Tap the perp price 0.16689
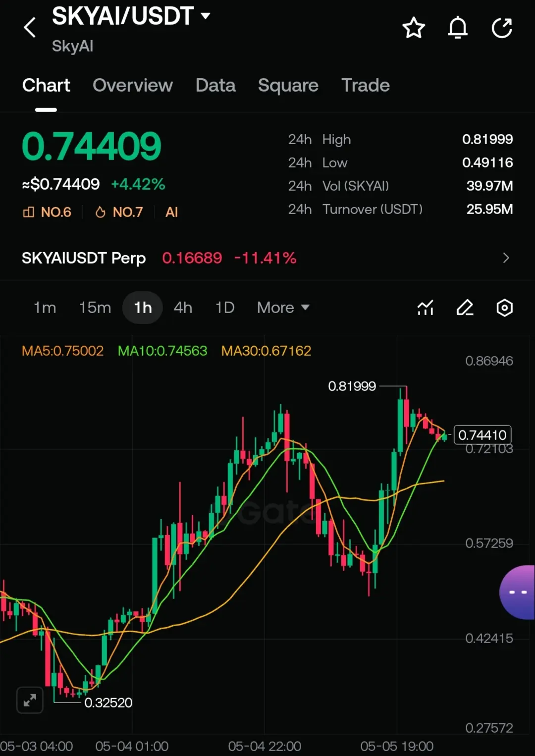 tap(192, 258)
